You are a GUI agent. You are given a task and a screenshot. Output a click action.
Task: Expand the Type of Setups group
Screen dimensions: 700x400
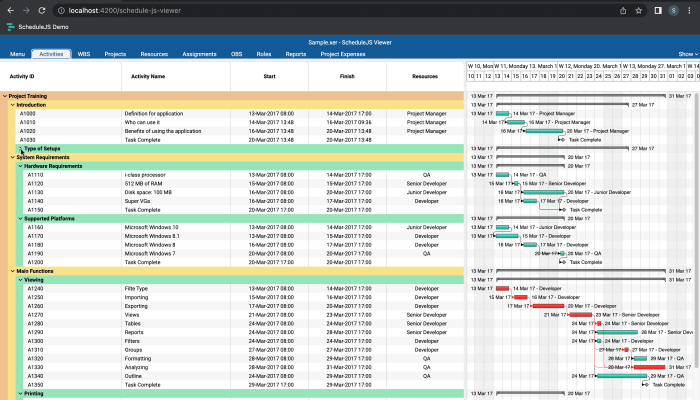[21, 149]
